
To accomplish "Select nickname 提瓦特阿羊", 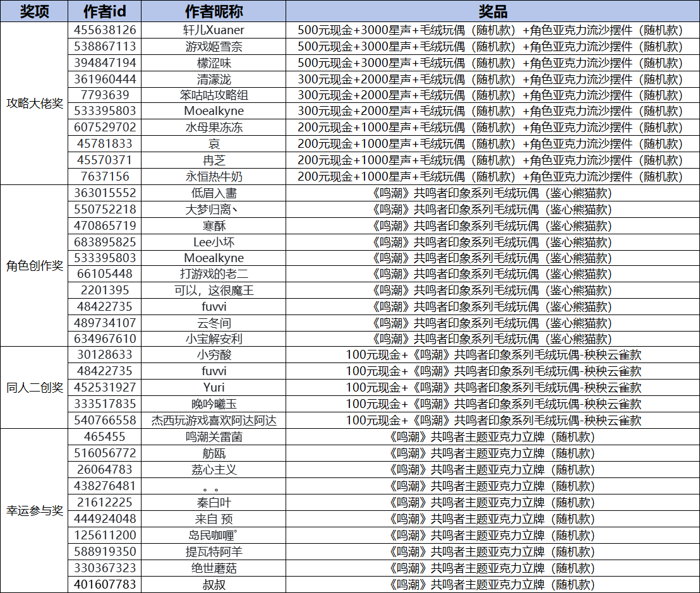I will [x=214, y=551].
